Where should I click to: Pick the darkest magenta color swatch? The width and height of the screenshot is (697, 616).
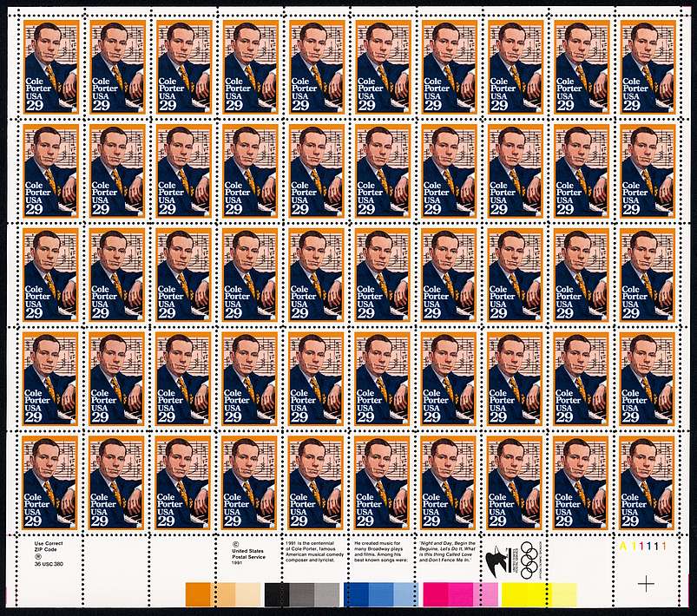(x=435, y=594)
